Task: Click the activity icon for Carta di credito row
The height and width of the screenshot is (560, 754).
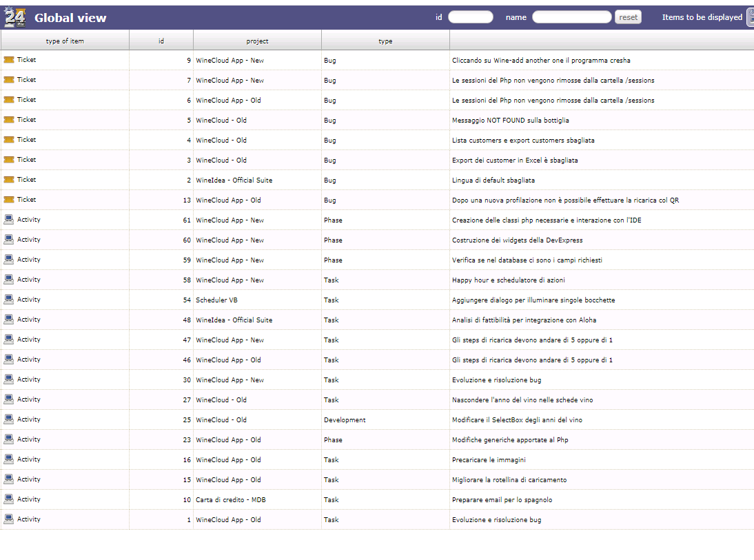Action: tap(9, 499)
